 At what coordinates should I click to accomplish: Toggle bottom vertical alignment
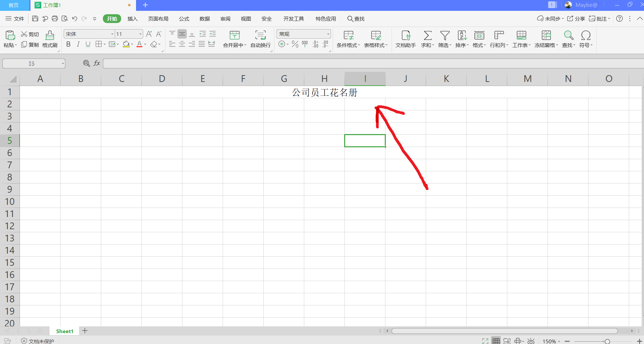pos(192,34)
